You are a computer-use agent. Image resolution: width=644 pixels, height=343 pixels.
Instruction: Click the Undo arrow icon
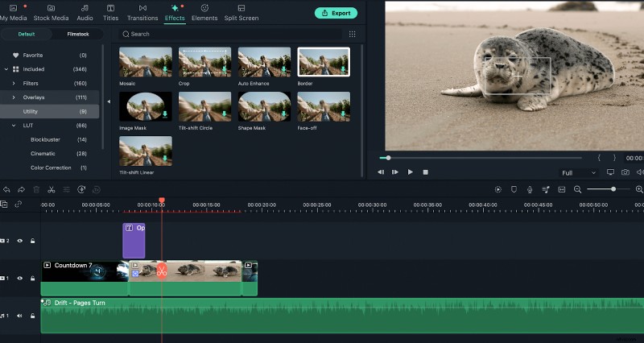coord(6,189)
